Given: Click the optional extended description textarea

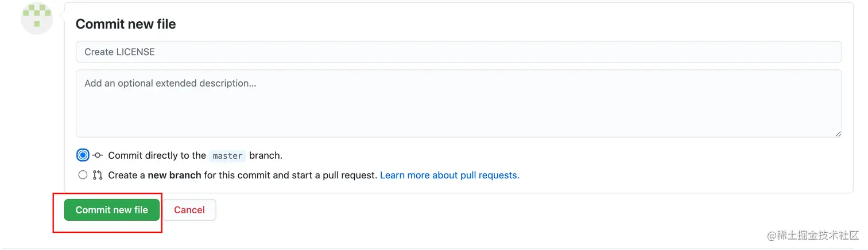Looking at the screenshot, I should pos(459,104).
